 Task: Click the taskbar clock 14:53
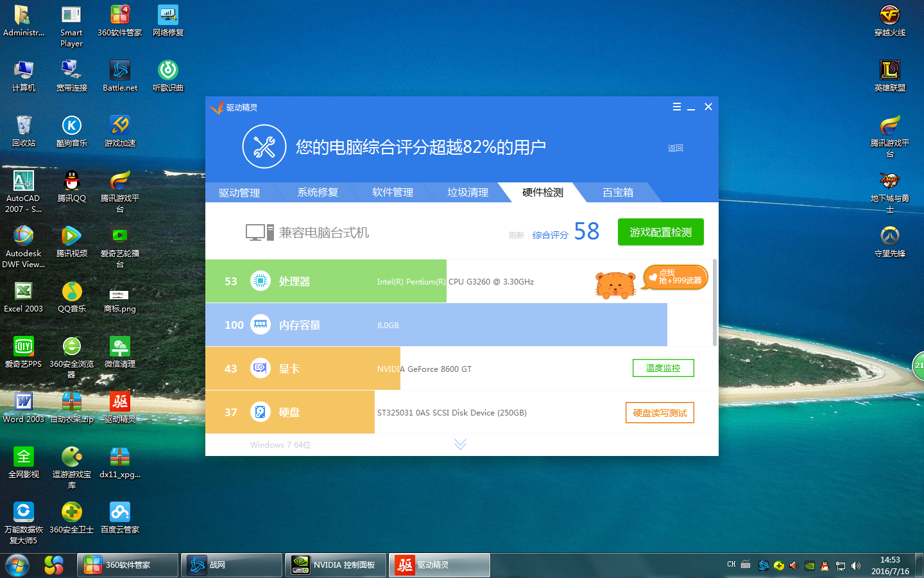[x=890, y=560]
